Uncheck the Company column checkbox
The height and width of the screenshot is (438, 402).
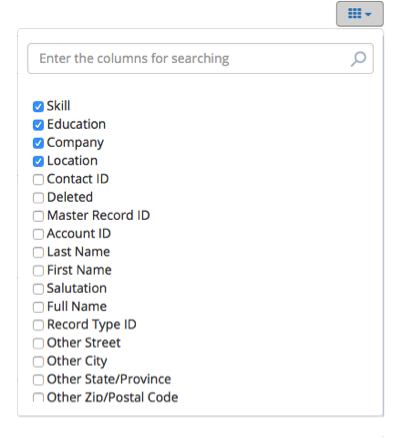[x=38, y=143]
